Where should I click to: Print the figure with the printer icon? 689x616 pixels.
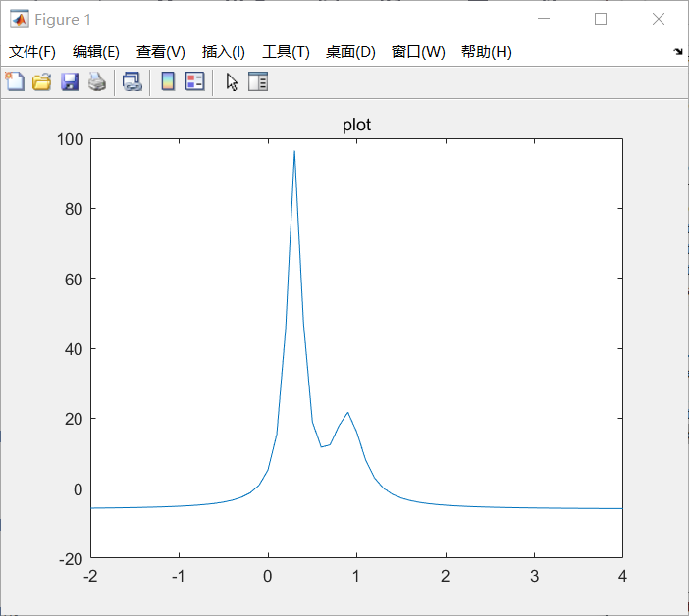pyautogui.click(x=97, y=81)
